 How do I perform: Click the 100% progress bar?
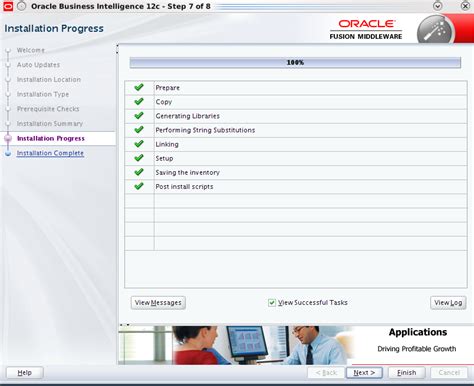[x=295, y=63]
